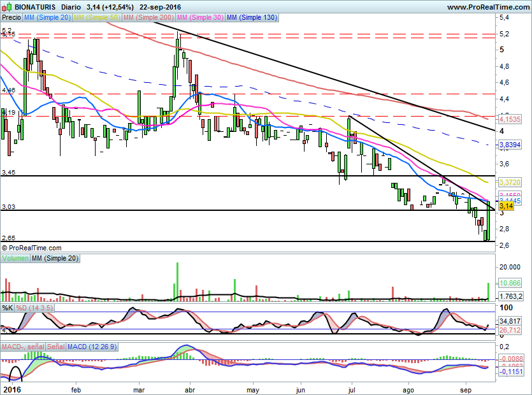Select the MM (Simple 20) indicator label
Screen dimensions: 532x395
(x=47, y=18)
